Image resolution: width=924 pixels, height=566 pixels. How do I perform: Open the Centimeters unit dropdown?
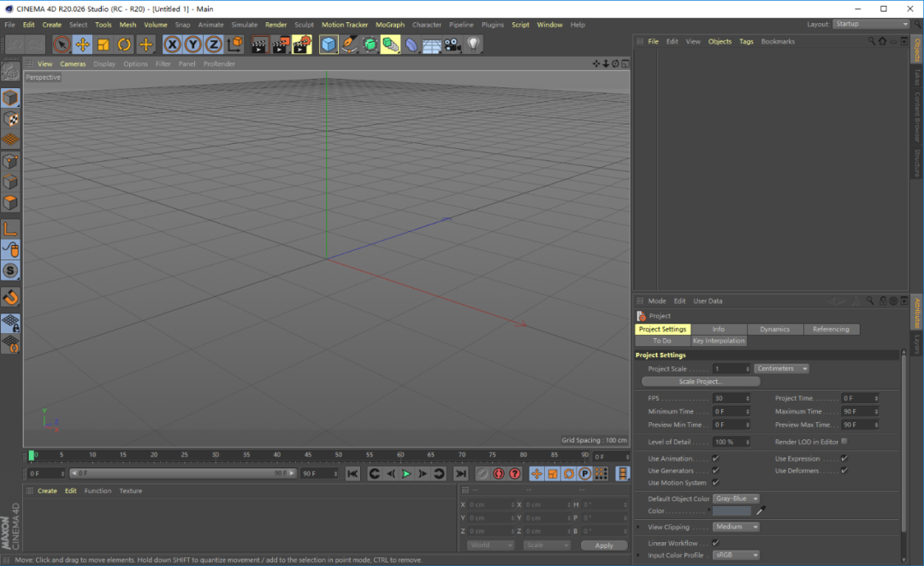(781, 368)
